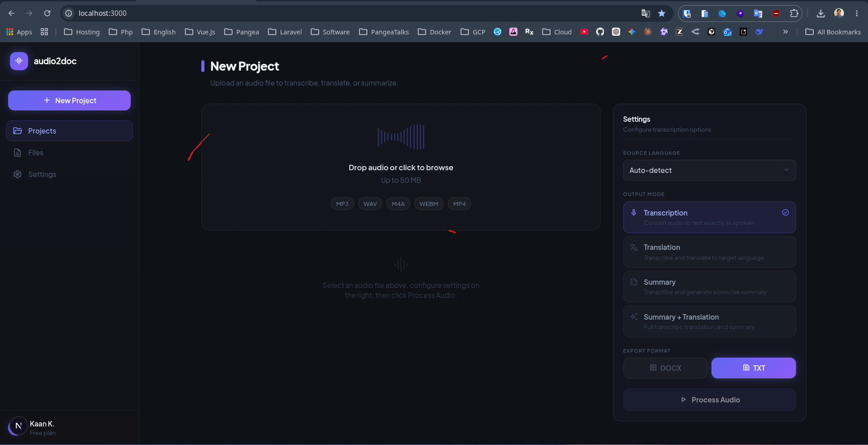868x445 pixels.
Task: Open the Vue.js bookmark folder
Action: [200, 32]
